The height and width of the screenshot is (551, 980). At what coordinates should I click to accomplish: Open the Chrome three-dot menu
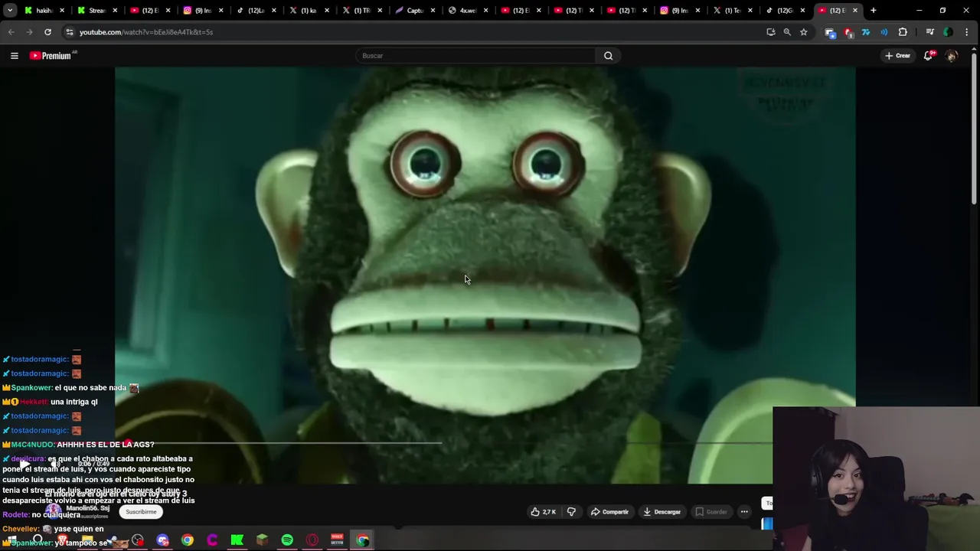click(966, 32)
